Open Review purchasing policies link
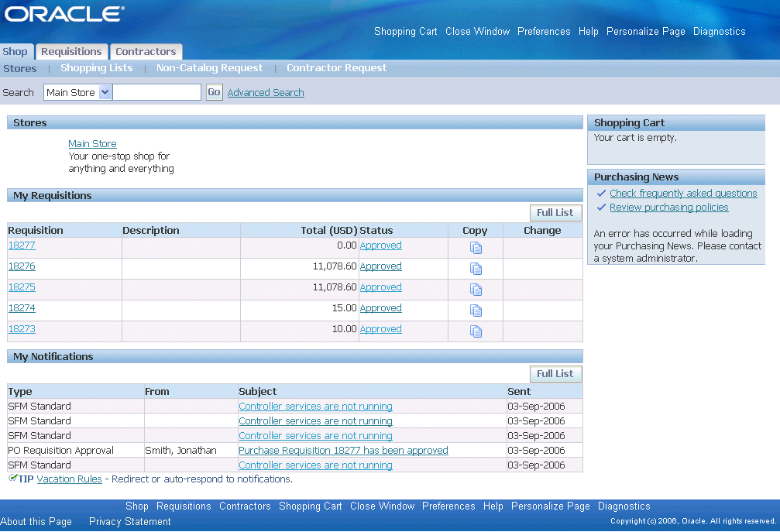The image size is (780, 532). pos(669,208)
